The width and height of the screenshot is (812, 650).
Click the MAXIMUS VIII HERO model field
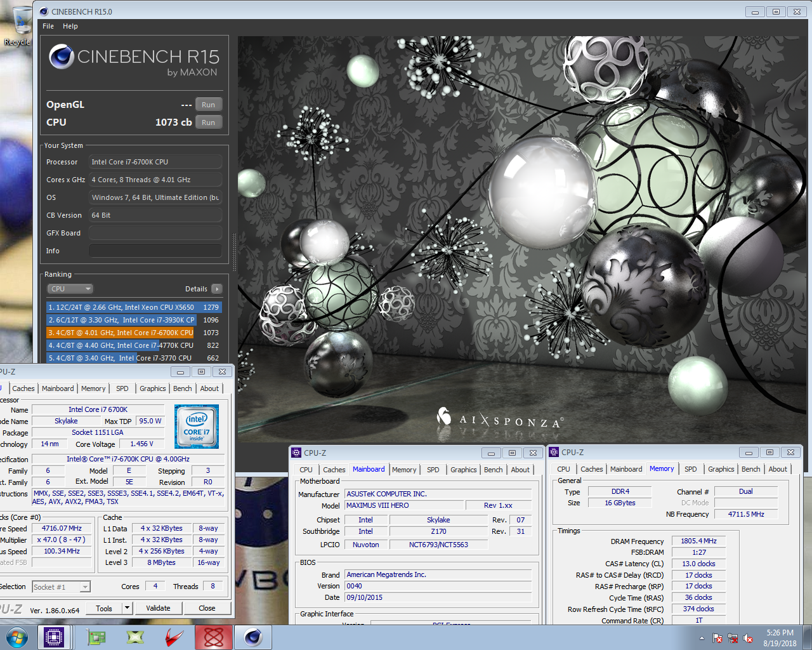click(x=404, y=506)
